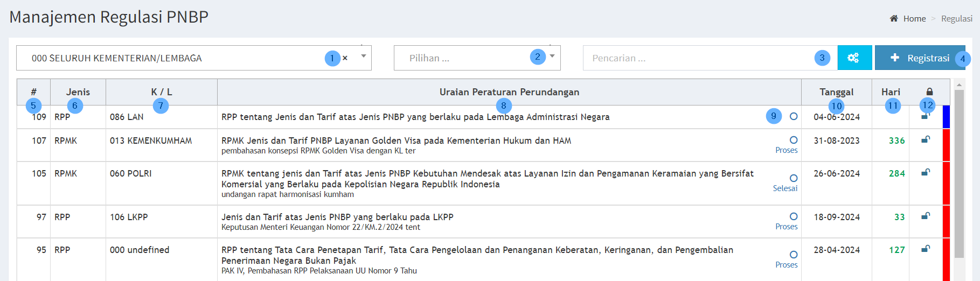This screenshot has width=980, height=281.
Task: Open the Kementerian/Lembaga dropdown arrow
Action: pos(364,57)
